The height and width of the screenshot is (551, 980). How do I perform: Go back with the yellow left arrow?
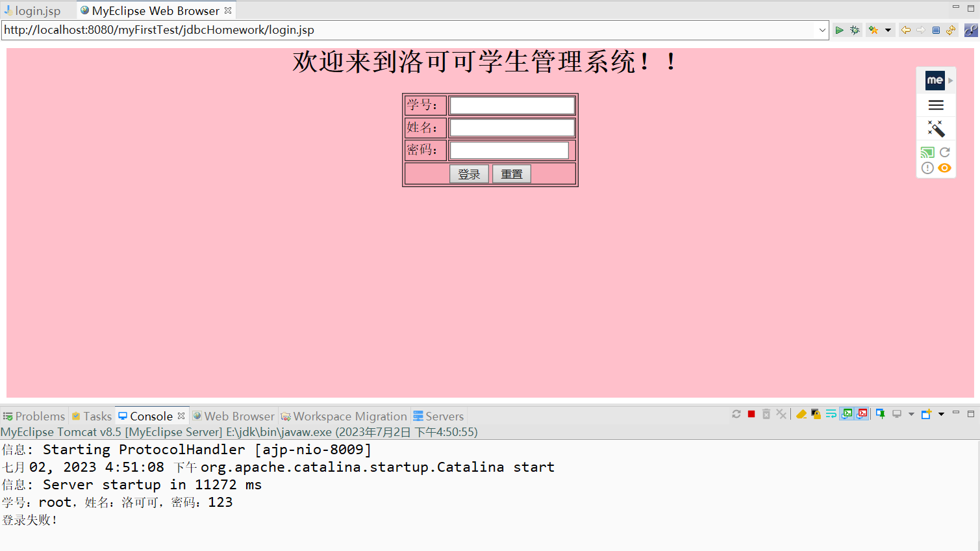(x=905, y=30)
